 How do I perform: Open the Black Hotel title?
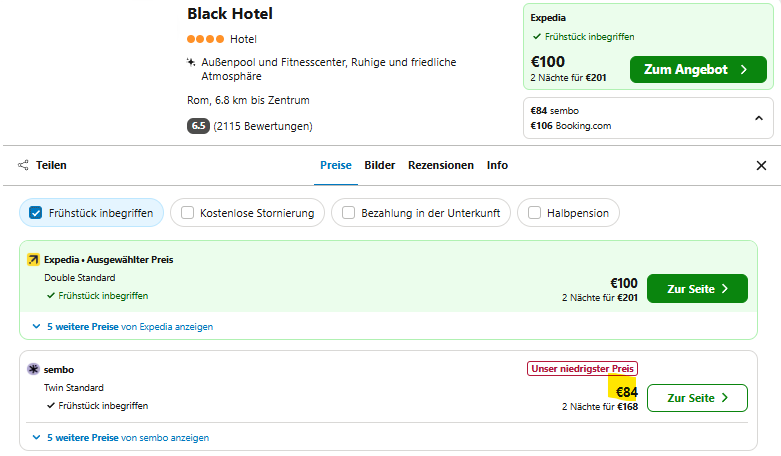click(x=230, y=14)
